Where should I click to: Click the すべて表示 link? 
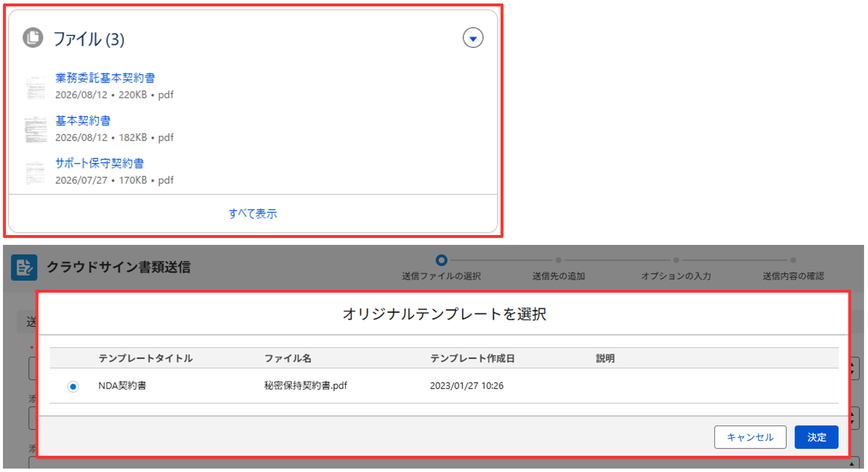pos(253,213)
